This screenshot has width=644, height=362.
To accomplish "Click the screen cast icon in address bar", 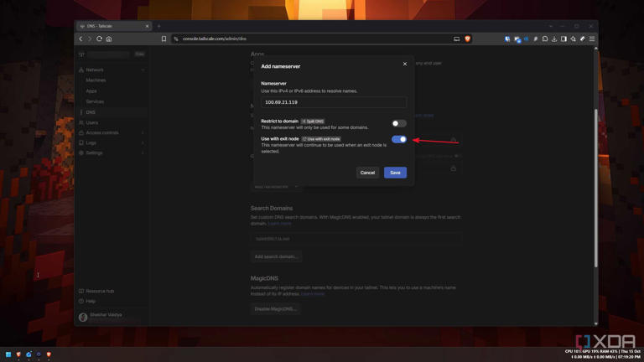I will (x=456, y=39).
